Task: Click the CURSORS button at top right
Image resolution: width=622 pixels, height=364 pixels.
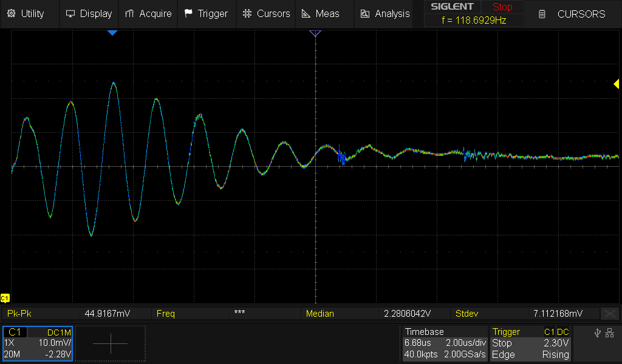Action: click(573, 13)
